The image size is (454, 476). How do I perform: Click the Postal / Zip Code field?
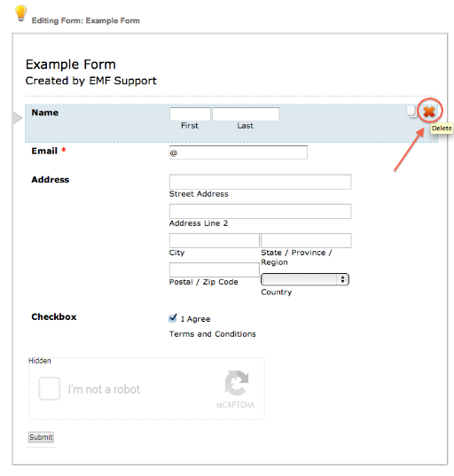(x=215, y=269)
